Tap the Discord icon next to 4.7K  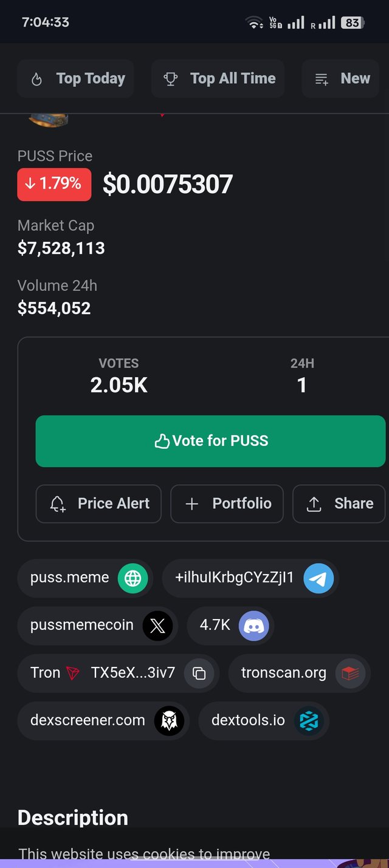click(x=253, y=626)
